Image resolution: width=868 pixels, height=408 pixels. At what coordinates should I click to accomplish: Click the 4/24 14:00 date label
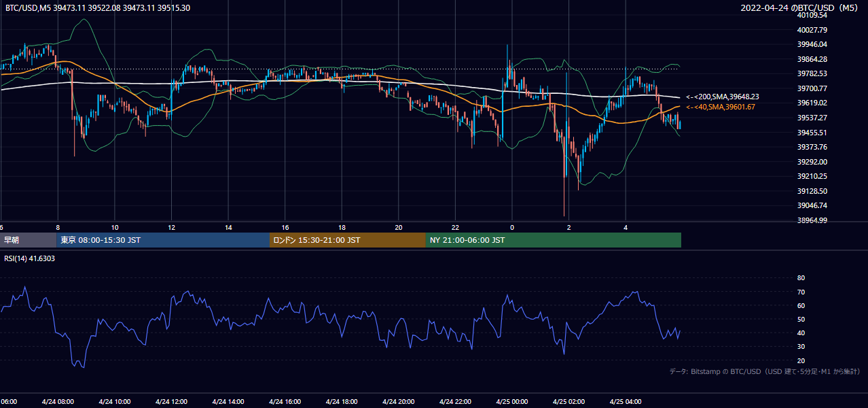point(228,402)
